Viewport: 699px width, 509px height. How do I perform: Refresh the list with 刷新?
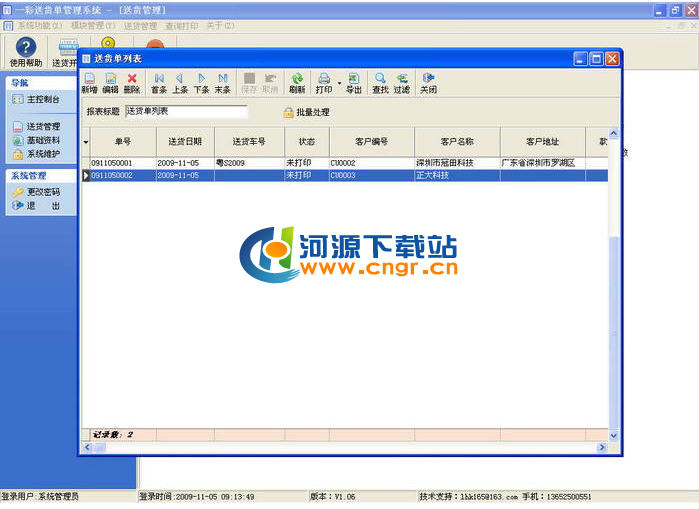point(297,83)
